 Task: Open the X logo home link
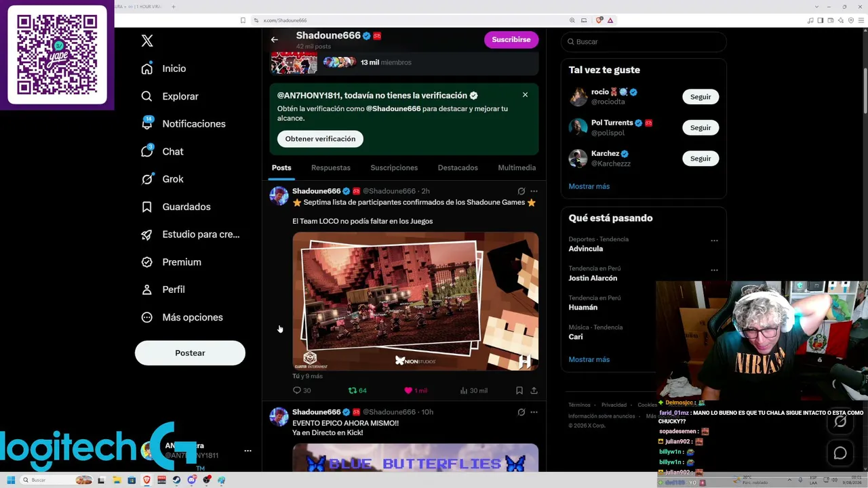pos(147,41)
